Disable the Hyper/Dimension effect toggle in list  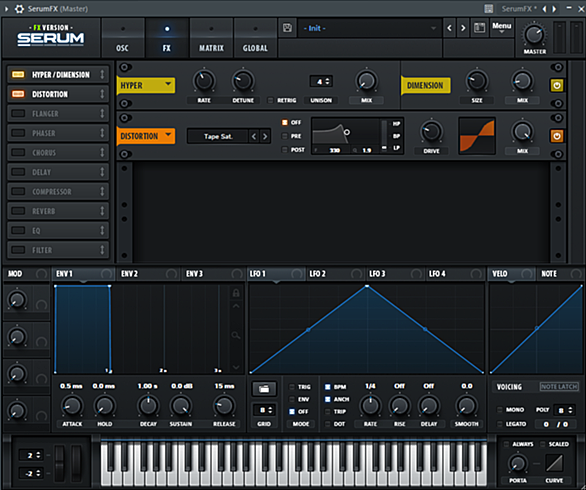tap(18, 74)
